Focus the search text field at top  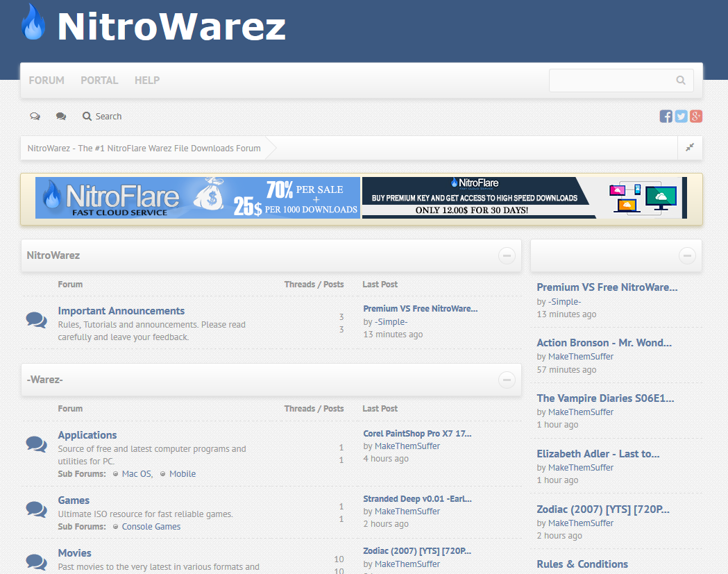click(611, 81)
